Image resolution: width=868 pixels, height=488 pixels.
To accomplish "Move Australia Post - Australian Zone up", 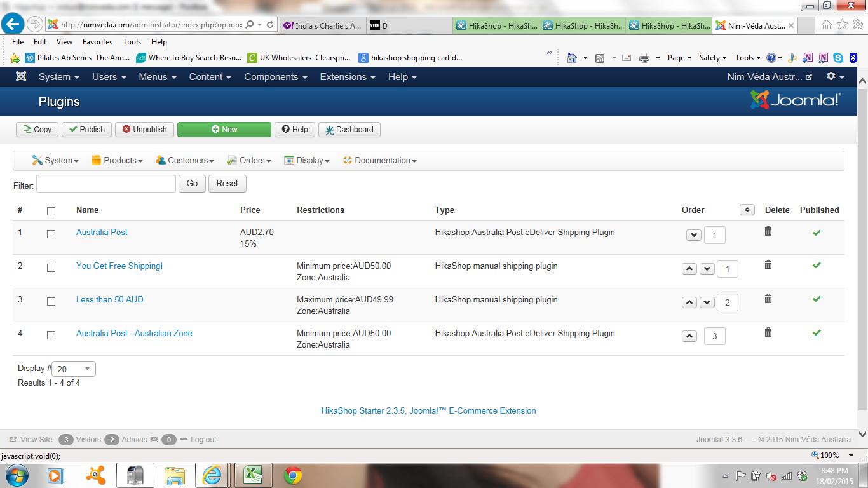I will coord(689,336).
